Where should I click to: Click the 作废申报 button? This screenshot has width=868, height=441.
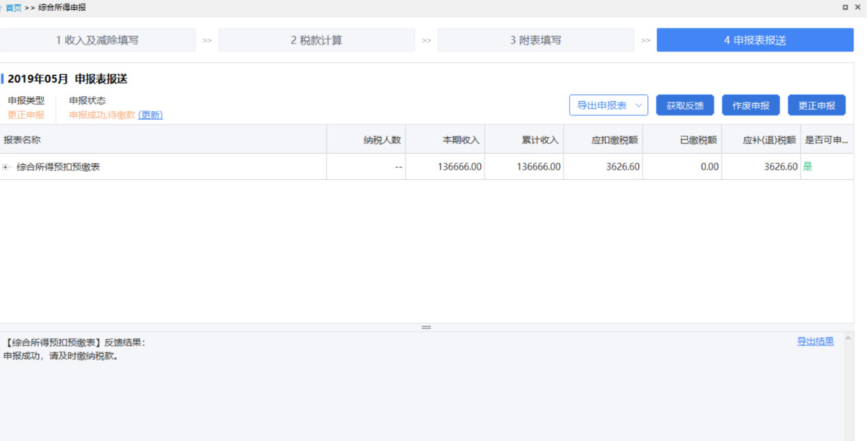point(750,105)
